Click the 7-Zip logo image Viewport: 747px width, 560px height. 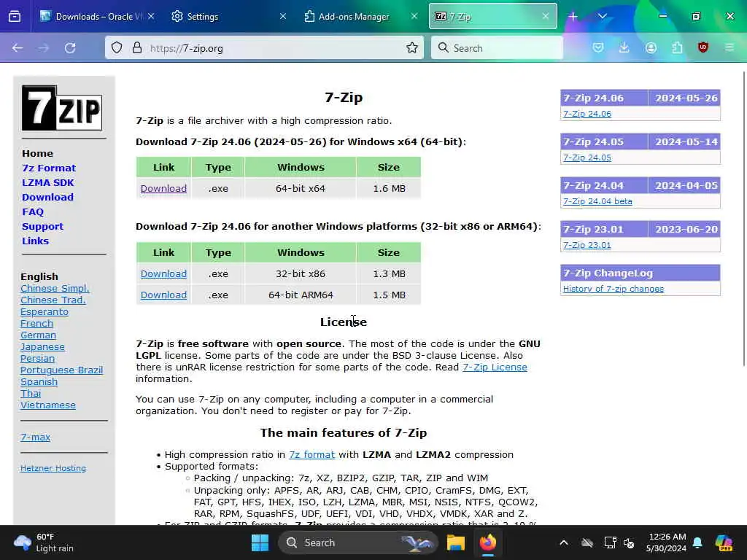(62, 108)
